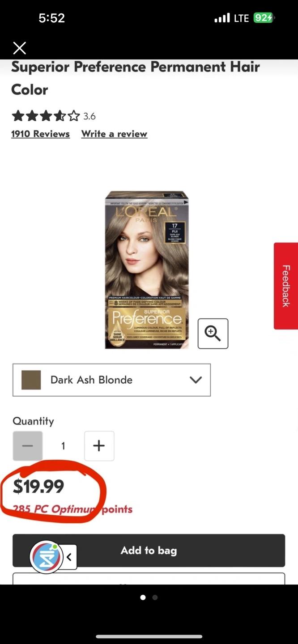Tap the X close icon
This screenshot has height=644, width=298.
[19, 48]
